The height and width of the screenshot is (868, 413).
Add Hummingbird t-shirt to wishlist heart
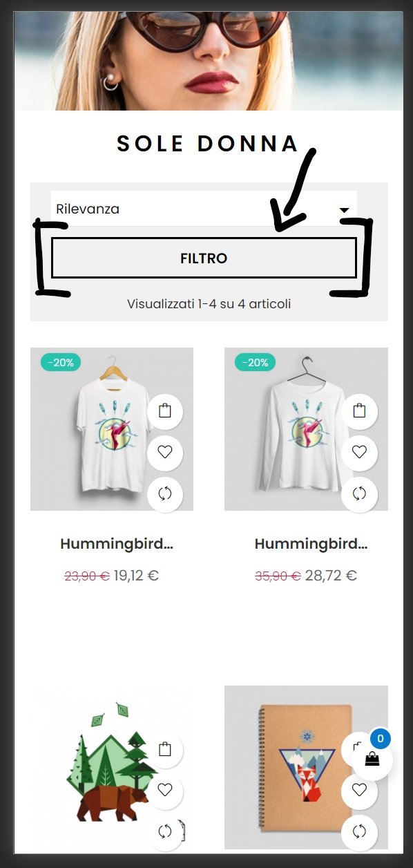[x=164, y=453]
